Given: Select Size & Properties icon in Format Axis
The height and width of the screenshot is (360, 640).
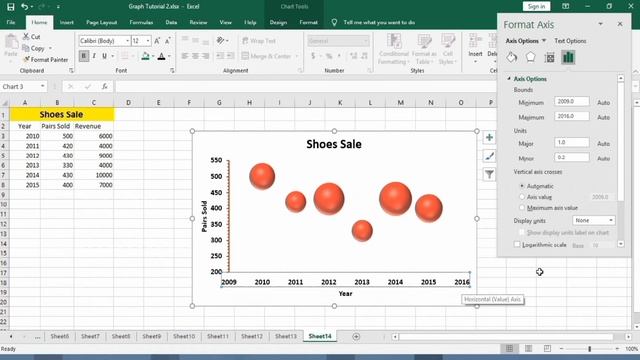Looking at the screenshot, I should pos(549,58).
